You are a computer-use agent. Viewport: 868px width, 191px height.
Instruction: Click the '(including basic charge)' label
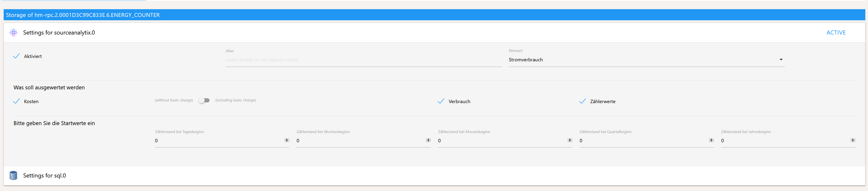click(236, 100)
